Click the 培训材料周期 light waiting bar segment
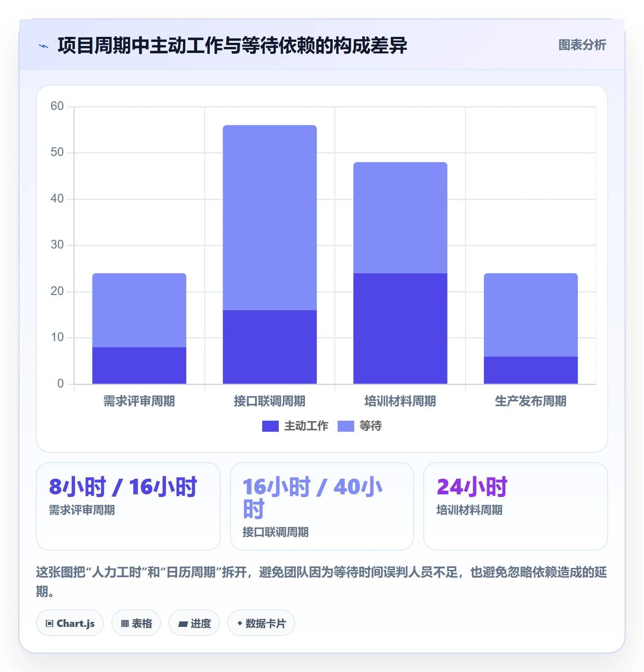This screenshot has height=672, width=644. point(400,218)
